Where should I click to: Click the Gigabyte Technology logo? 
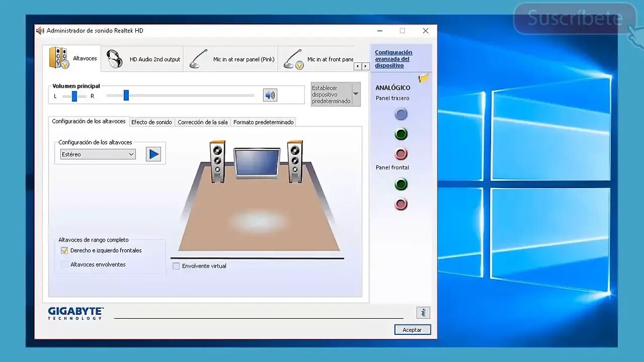[76, 313]
